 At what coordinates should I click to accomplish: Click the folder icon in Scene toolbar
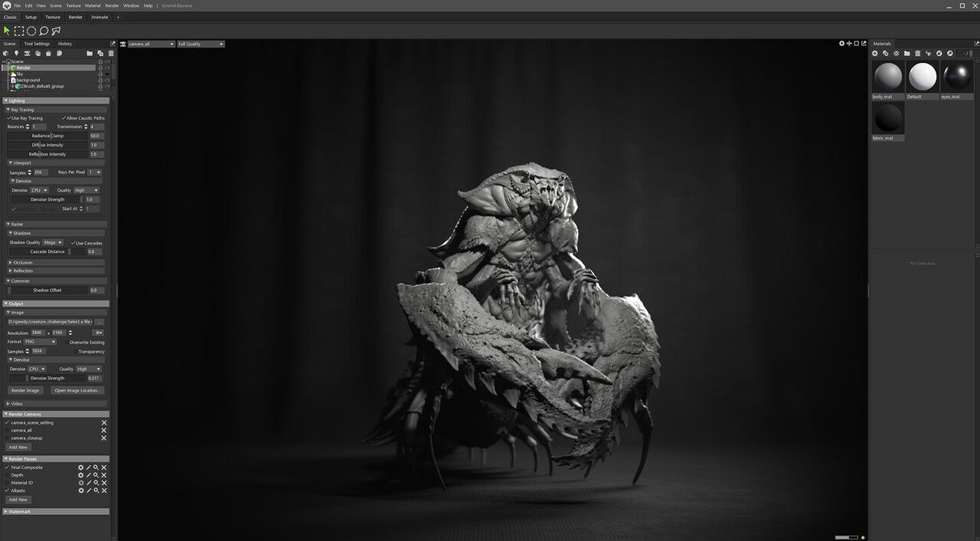90,54
